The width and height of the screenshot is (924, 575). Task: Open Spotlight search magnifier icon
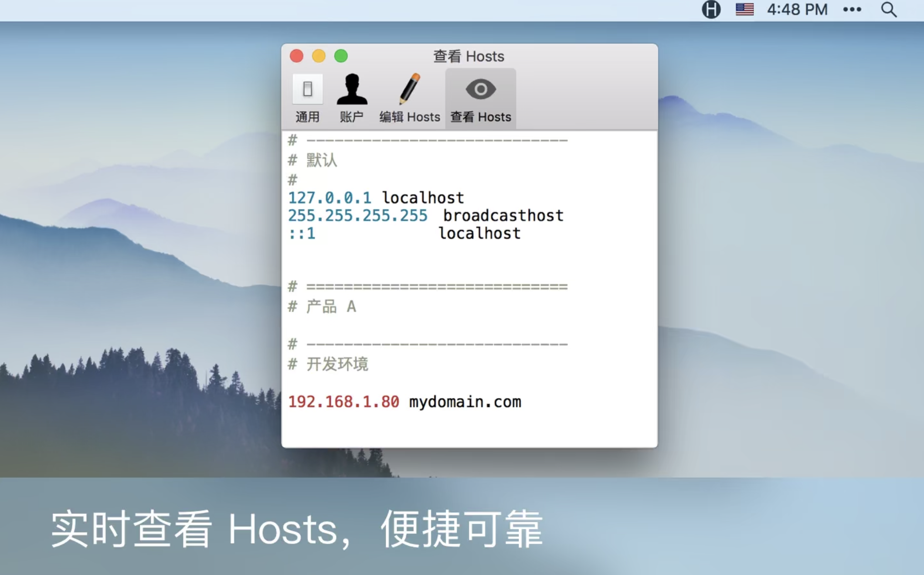pos(889,9)
